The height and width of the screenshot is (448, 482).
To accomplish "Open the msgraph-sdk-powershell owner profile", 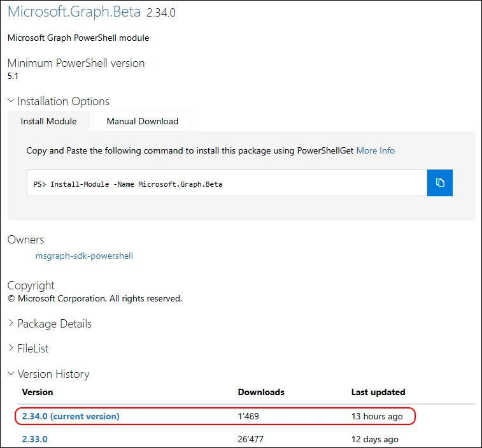I will point(84,256).
